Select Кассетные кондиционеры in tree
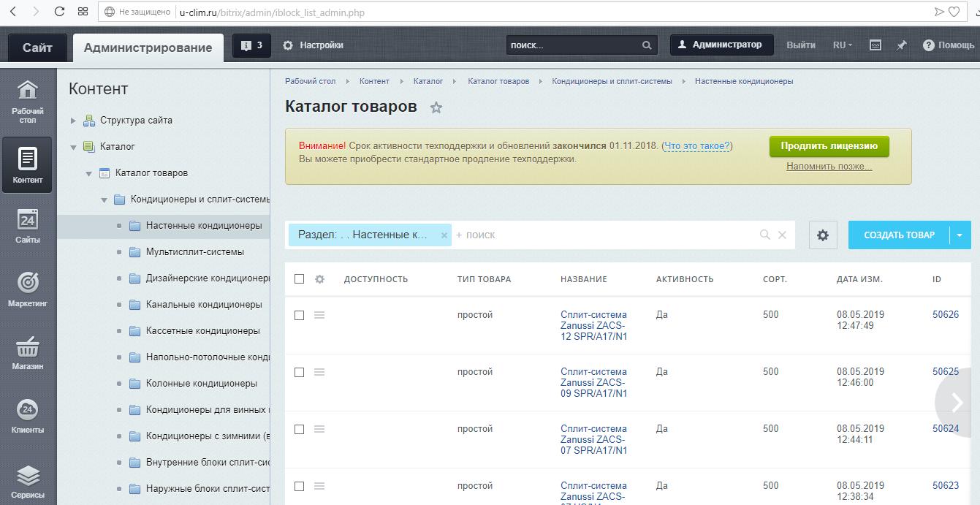The image size is (980, 505). click(x=203, y=331)
